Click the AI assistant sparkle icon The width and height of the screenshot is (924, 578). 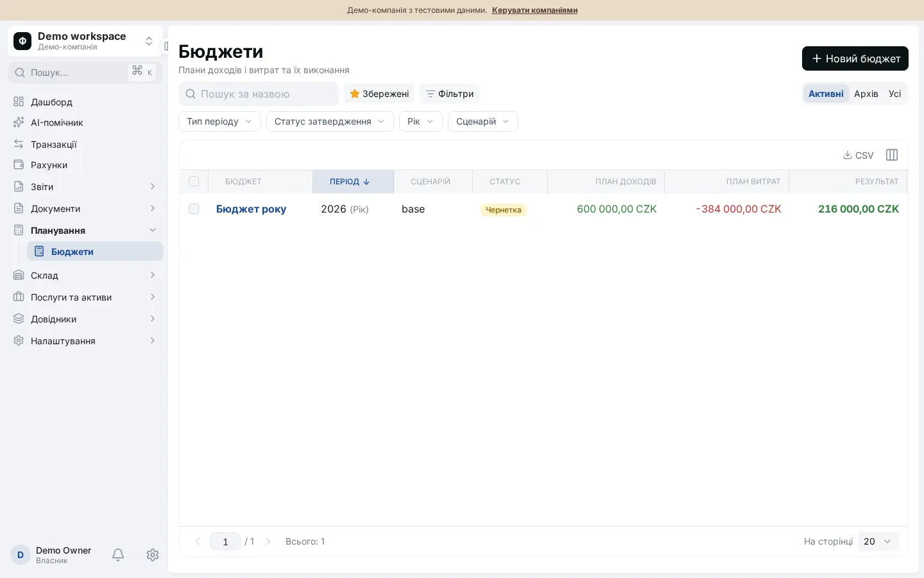click(x=19, y=122)
